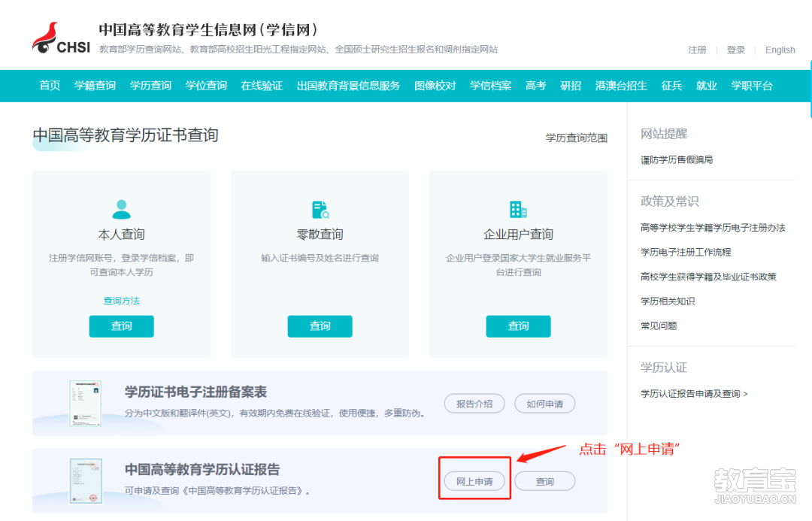Open 高等学校学生学籍学历电子注册办法 link
812x521 pixels.
coord(713,227)
